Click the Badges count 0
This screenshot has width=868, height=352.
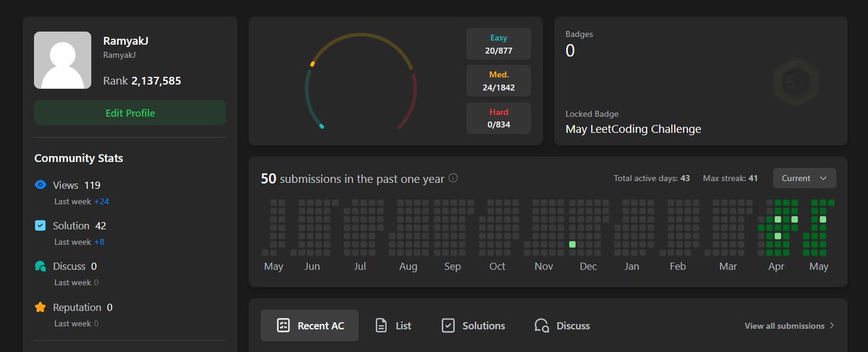tap(570, 51)
